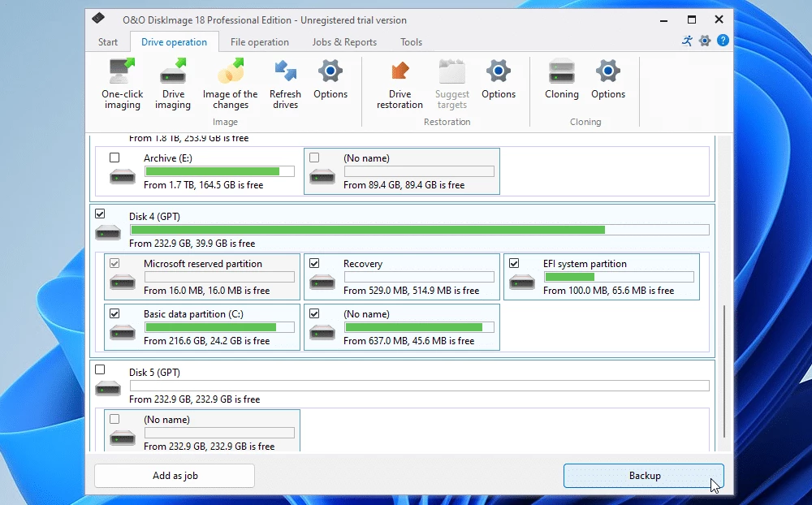The height and width of the screenshot is (505, 812).
Task: Click the blue help question mark icon
Action: 723,41
